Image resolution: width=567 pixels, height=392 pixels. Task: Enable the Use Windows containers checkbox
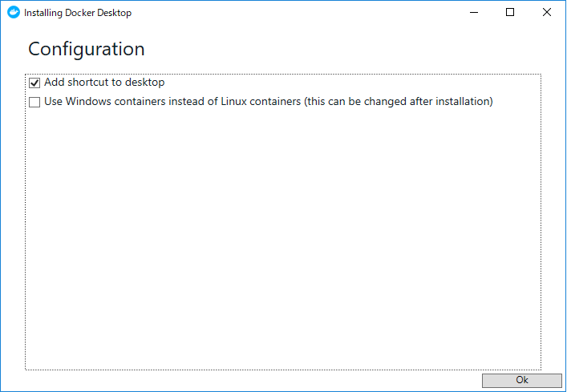point(34,103)
